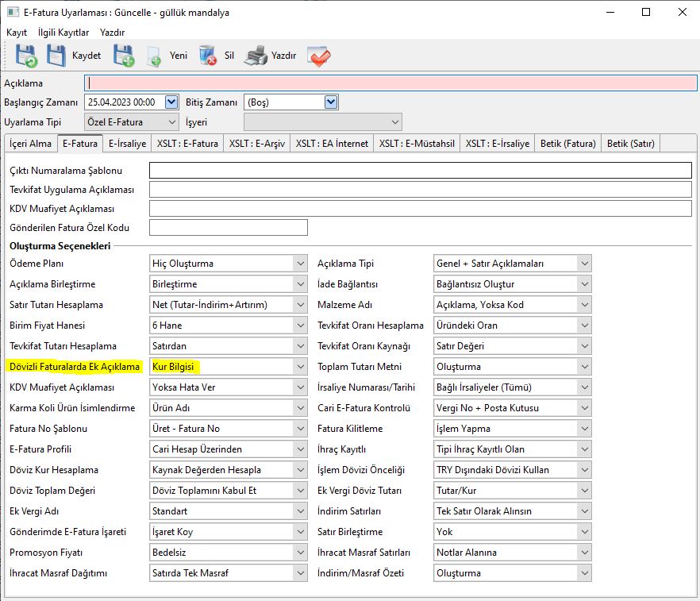The width and height of the screenshot is (700, 601).
Task: Open the Başlangıç Zamanı date picker arrow
Action: pyautogui.click(x=171, y=102)
